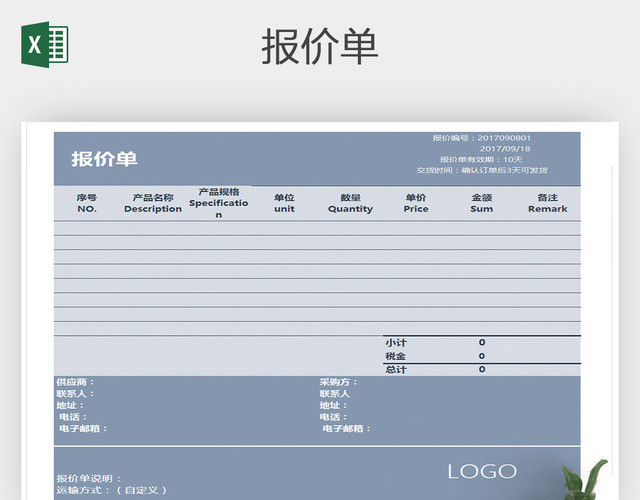Click the 数量 Quantity column header

[x=350, y=203]
